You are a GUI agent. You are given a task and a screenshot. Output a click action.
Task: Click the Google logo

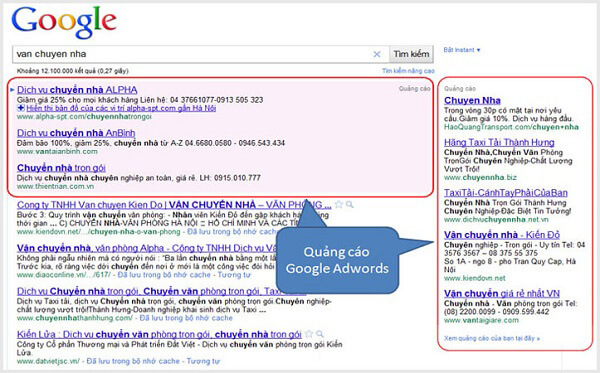point(64,22)
